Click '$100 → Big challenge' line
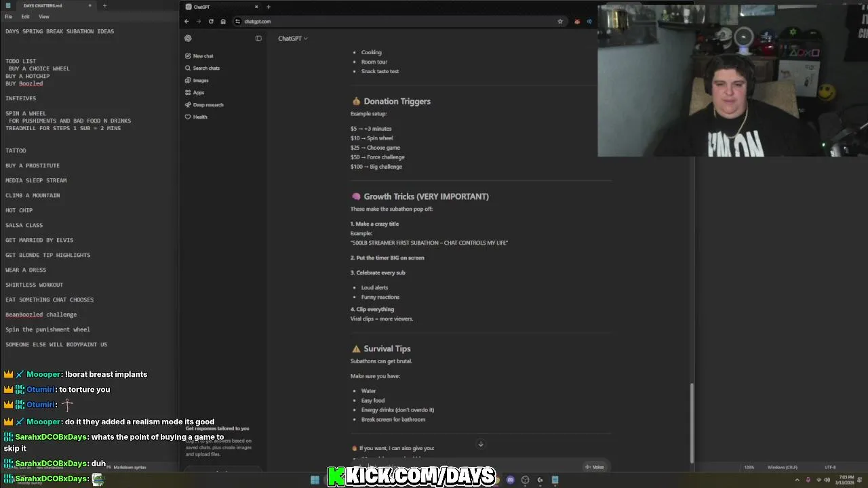 [x=376, y=167]
